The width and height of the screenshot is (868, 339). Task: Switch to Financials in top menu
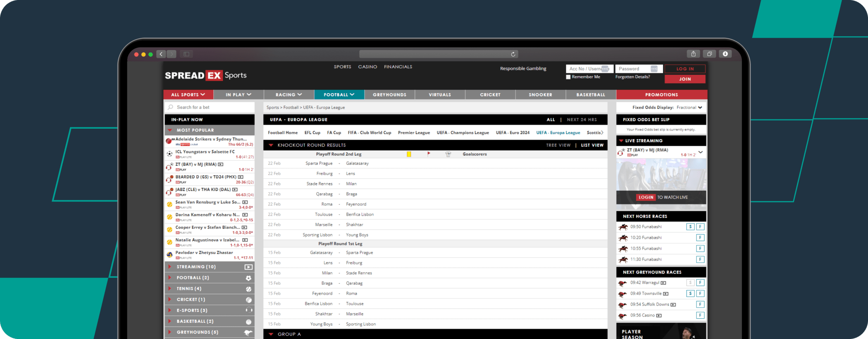click(x=398, y=67)
